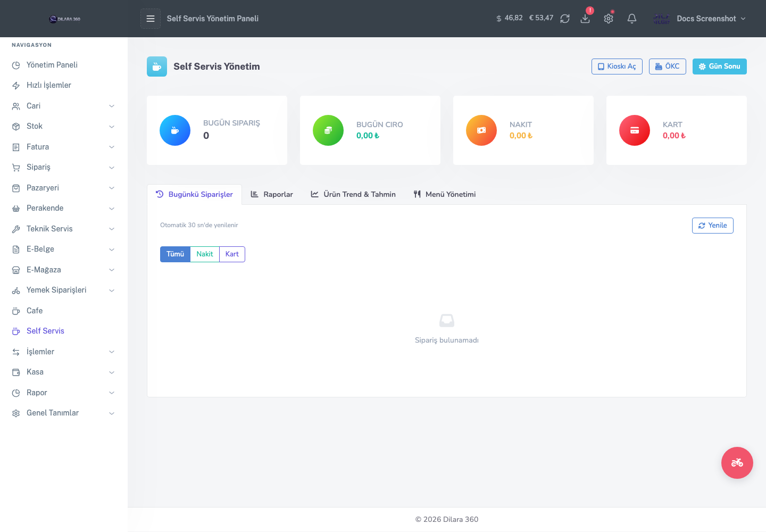
Task: Click the Yemek Siparişleri scooter icon
Action: [x=16, y=290]
